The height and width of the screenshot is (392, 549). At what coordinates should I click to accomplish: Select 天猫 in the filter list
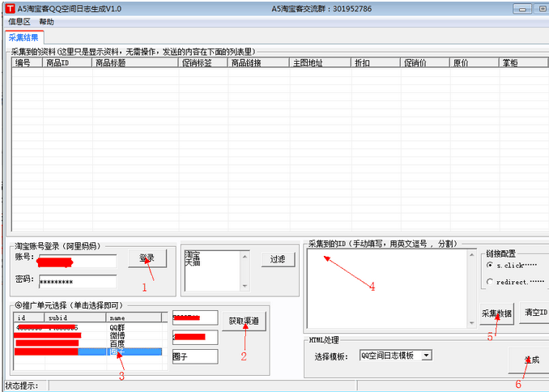point(193,262)
